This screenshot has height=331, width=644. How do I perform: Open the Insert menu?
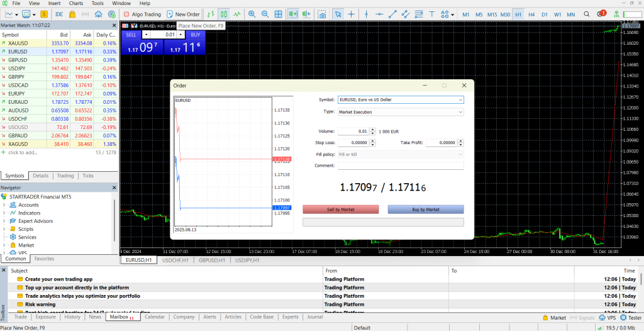(54, 3)
